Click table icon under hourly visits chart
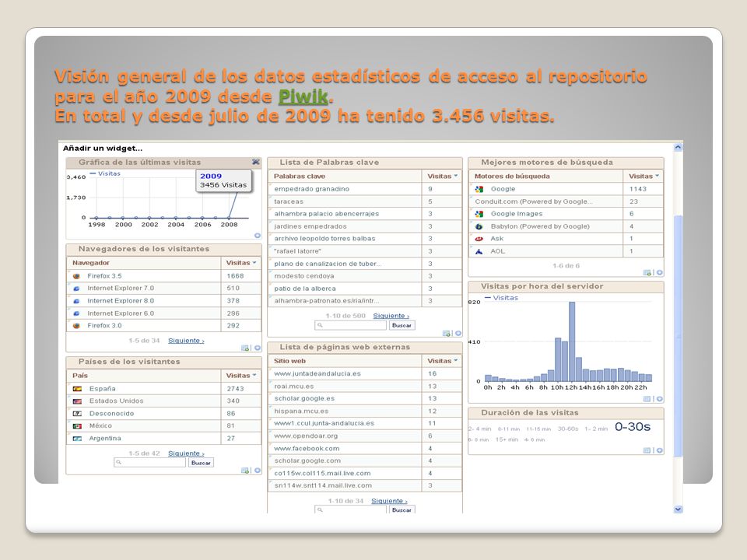 (x=647, y=399)
